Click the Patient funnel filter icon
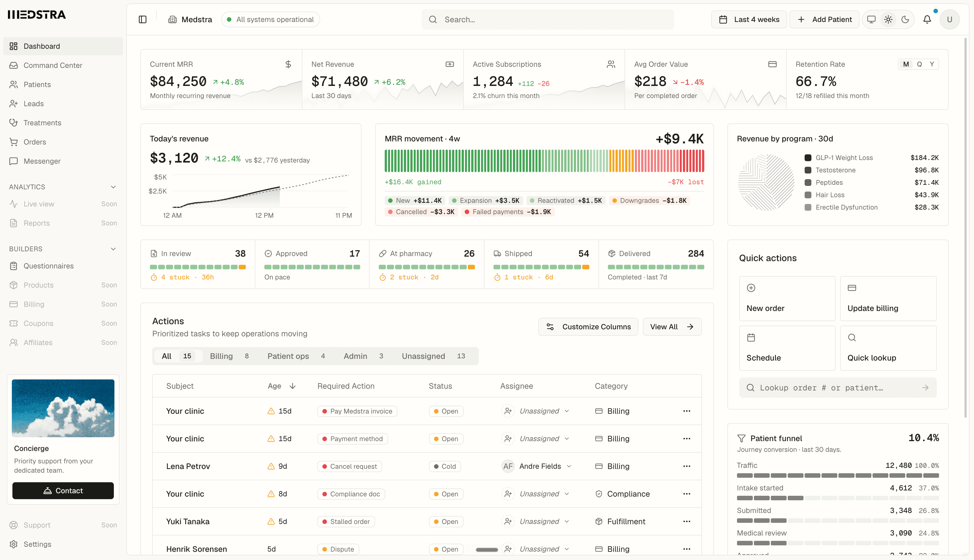The height and width of the screenshot is (560, 974). (x=741, y=439)
